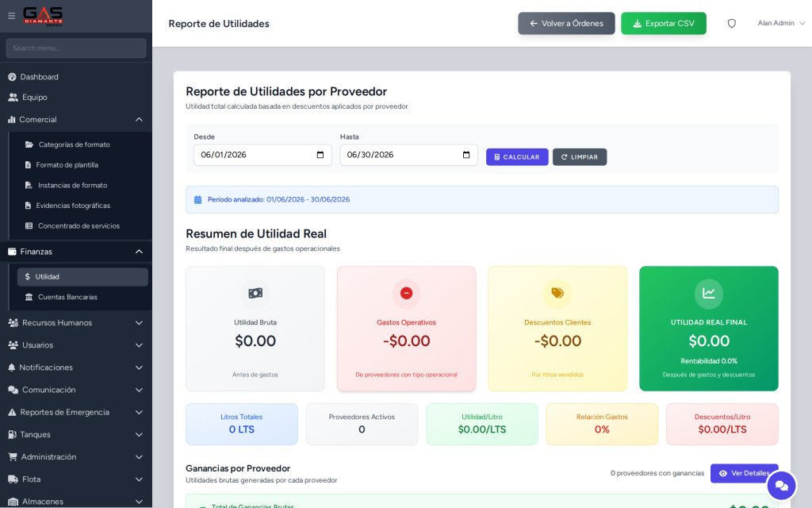The image size is (812, 508).
Task: Click the Ver Detalles button
Action: 744,473
